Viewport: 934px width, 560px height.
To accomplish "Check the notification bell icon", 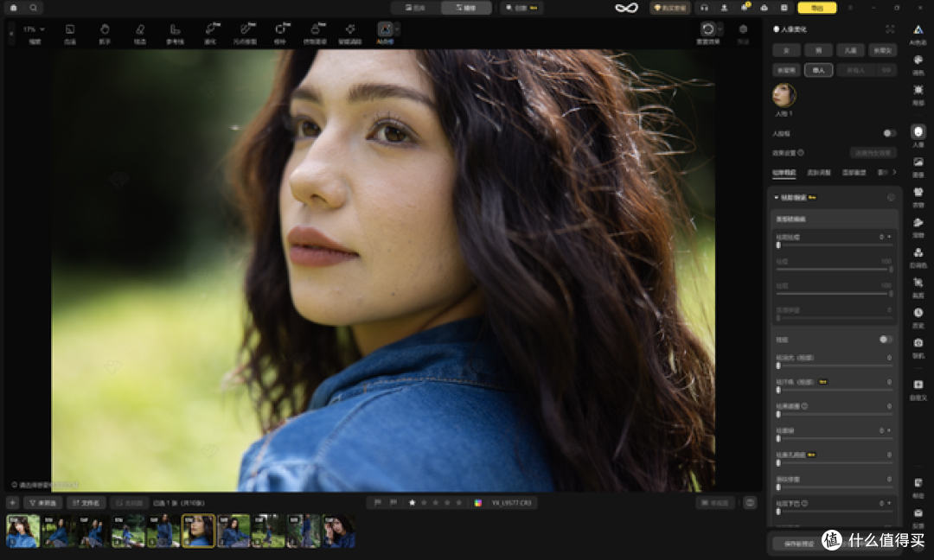I will point(745,8).
